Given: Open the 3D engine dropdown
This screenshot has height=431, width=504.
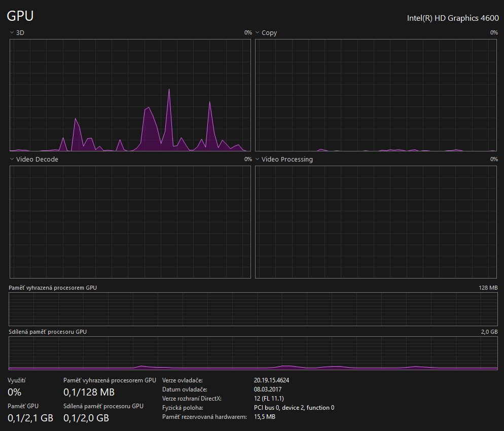Looking at the screenshot, I should point(17,33).
